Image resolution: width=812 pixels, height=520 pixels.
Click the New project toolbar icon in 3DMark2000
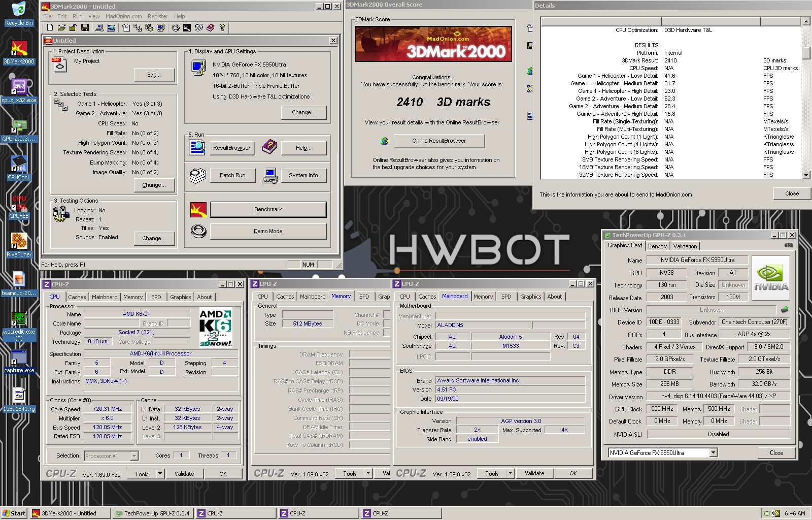click(x=50, y=27)
